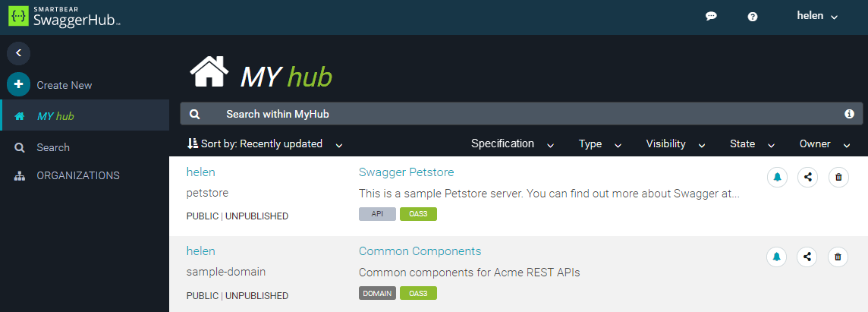Delete the Swagger Petstore API
The image size is (868, 312).
(x=838, y=177)
